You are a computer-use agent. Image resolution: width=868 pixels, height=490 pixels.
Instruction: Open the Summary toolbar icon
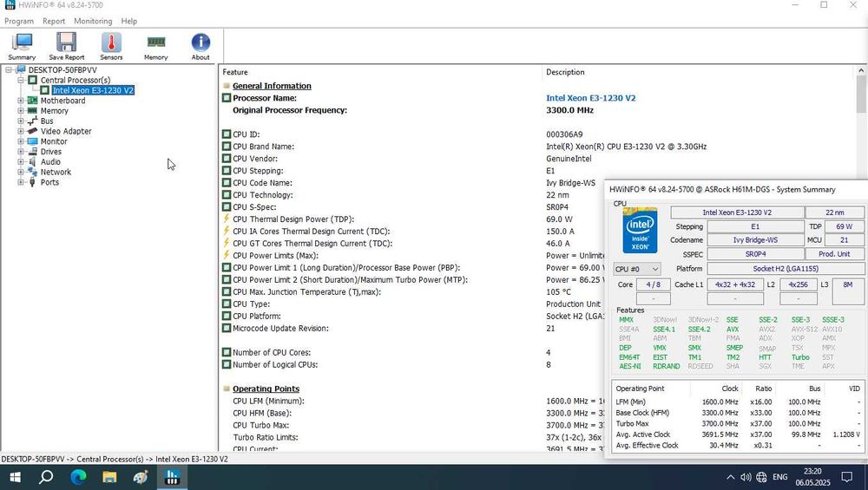coord(22,46)
